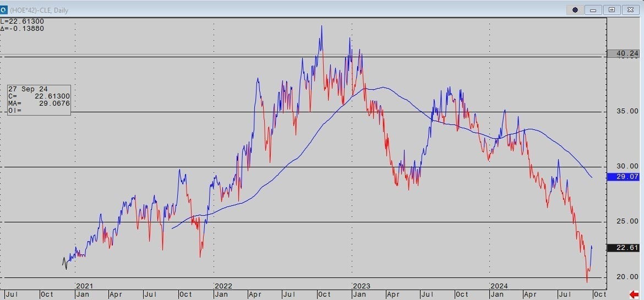The width and height of the screenshot is (644, 300).
Task: Click the 20.00 price scale label
Action: (629, 276)
